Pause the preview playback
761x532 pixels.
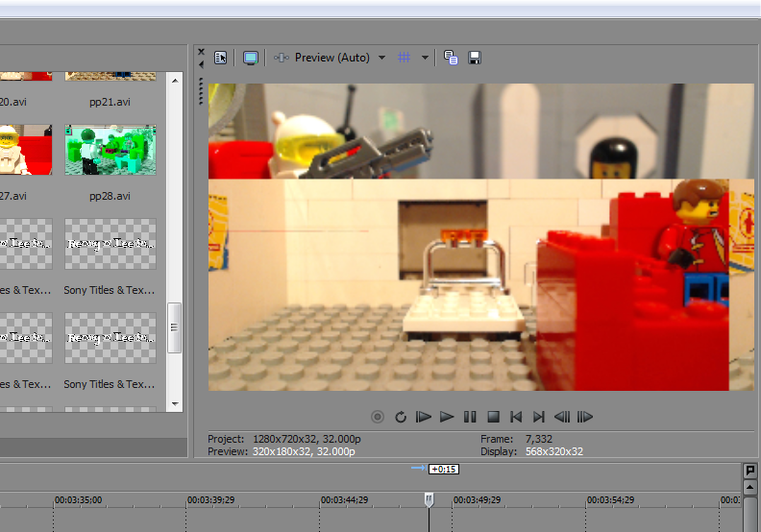pos(470,417)
